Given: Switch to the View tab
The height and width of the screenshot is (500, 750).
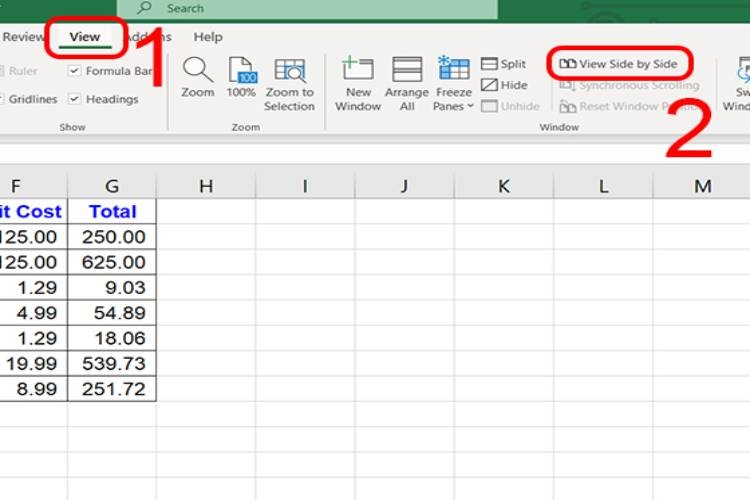Looking at the screenshot, I should (x=85, y=37).
